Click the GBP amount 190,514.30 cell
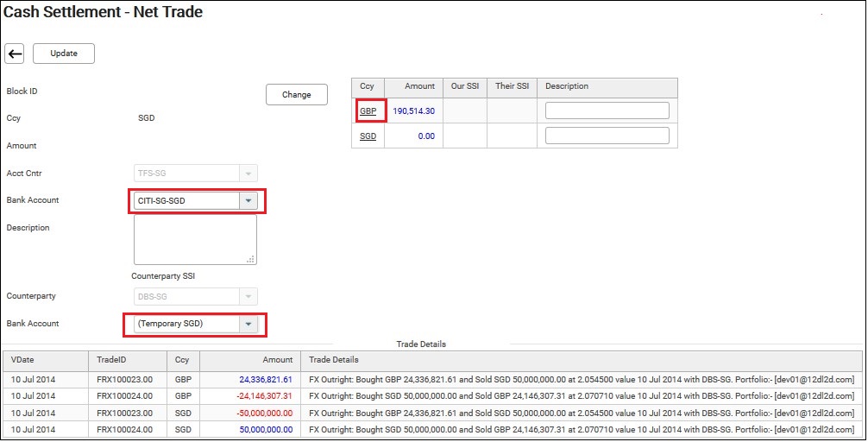This screenshot has width=868, height=442. click(413, 111)
